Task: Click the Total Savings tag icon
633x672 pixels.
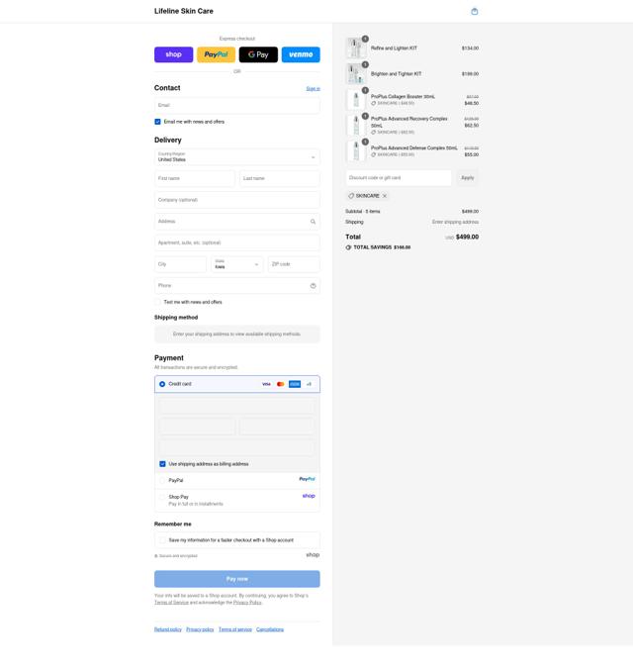Action: click(x=348, y=247)
